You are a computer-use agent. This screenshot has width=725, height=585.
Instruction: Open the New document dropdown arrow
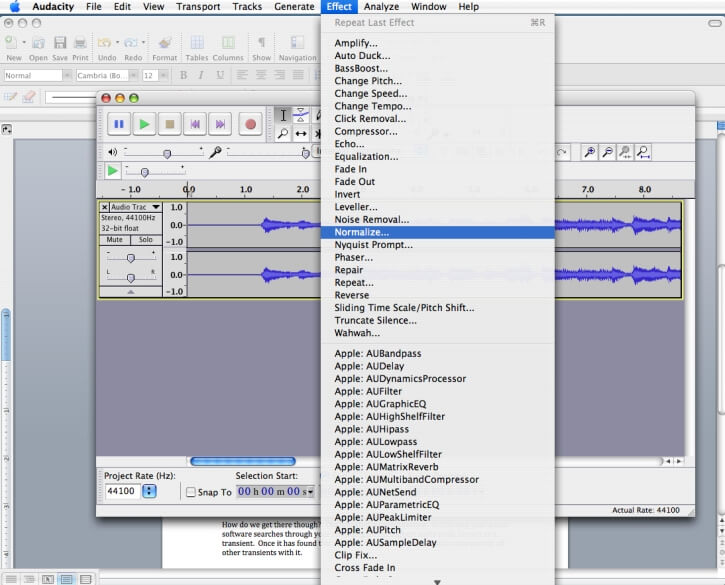coord(24,42)
